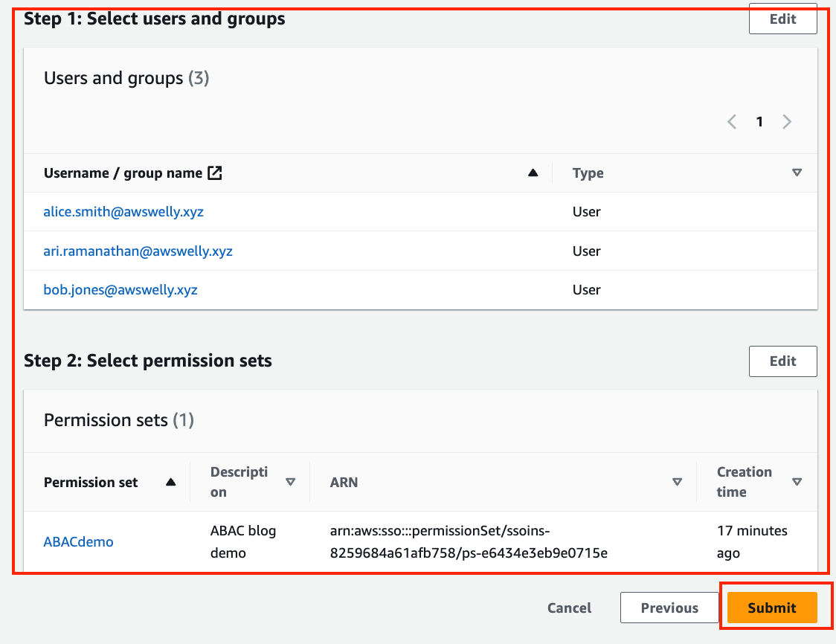The image size is (836, 644).
Task: Click the filter triangle on Type column
Action: (x=797, y=173)
